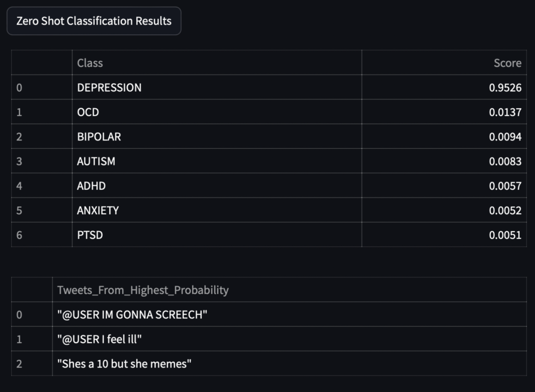535x392 pixels.
Task: Click the Class column header
Action: (x=90, y=63)
